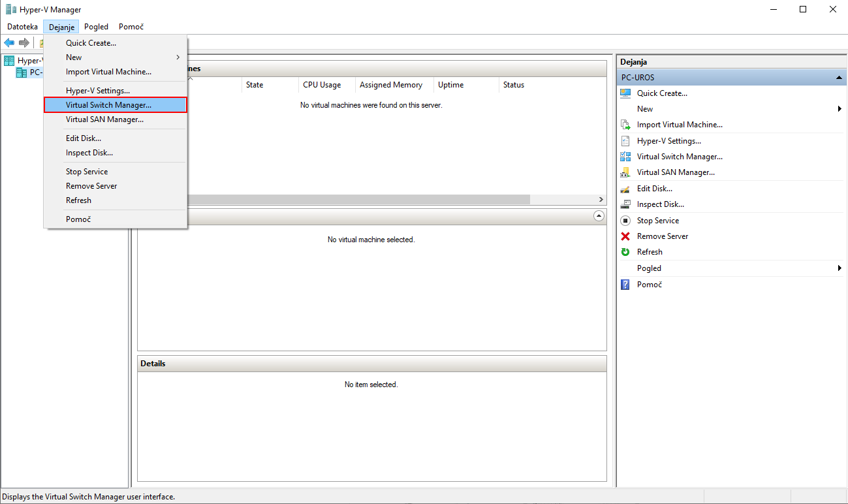Screen dimensions: 848x504
Task: Click the Edit Disk icon in the Actions pane
Action: (625, 189)
